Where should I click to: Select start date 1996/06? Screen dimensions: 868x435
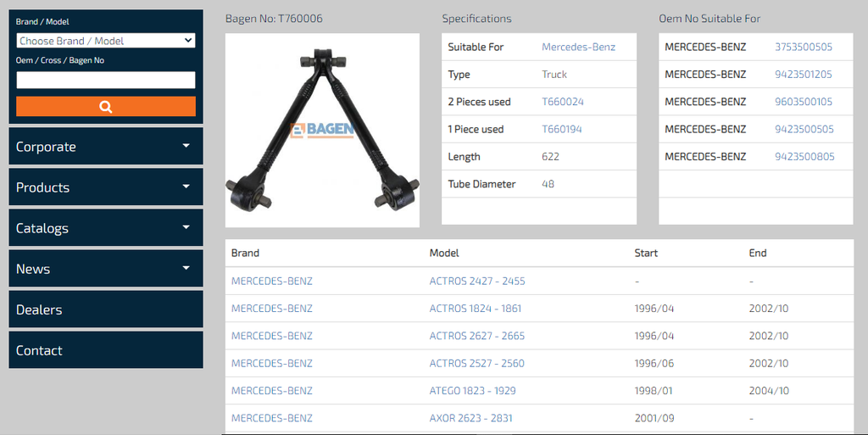(x=654, y=364)
